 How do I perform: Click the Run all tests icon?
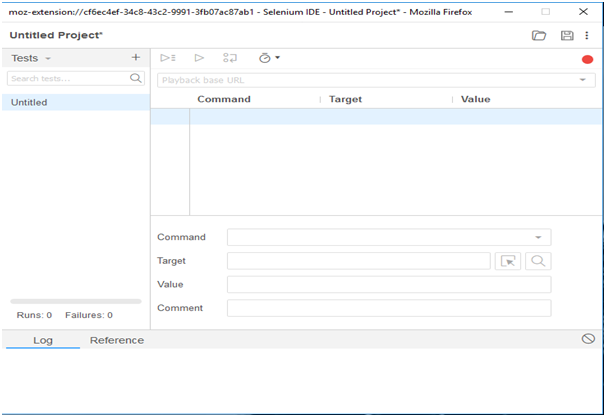168,58
